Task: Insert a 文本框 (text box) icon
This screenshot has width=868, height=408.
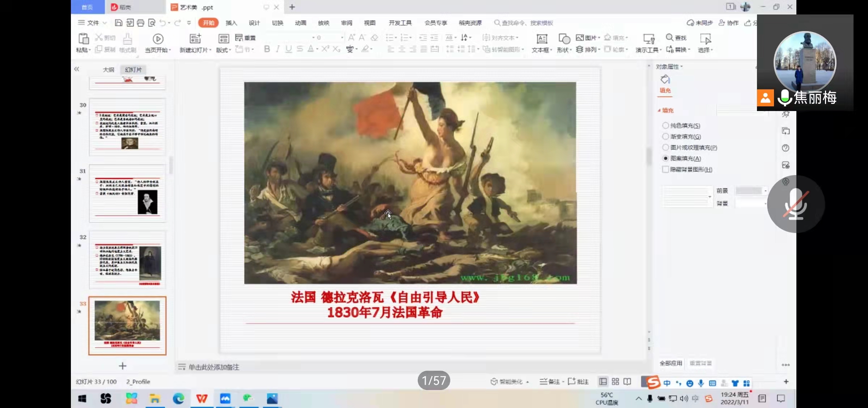Action: click(x=542, y=39)
